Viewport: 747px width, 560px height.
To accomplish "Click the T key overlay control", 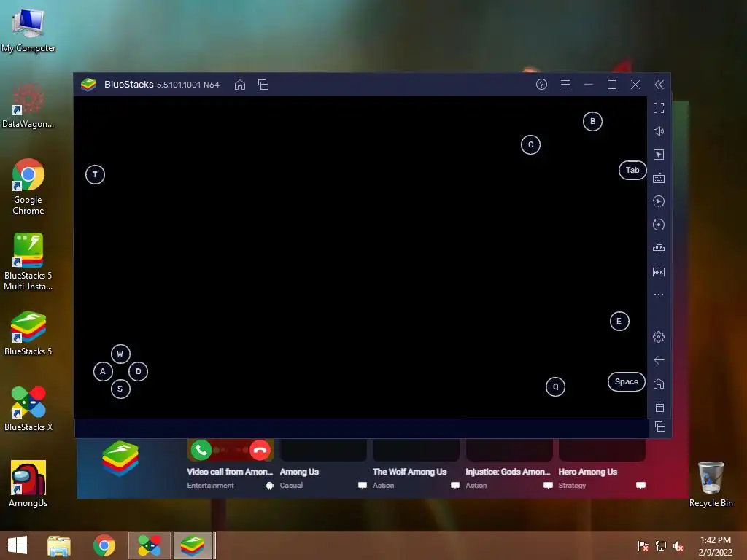I will (95, 175).
